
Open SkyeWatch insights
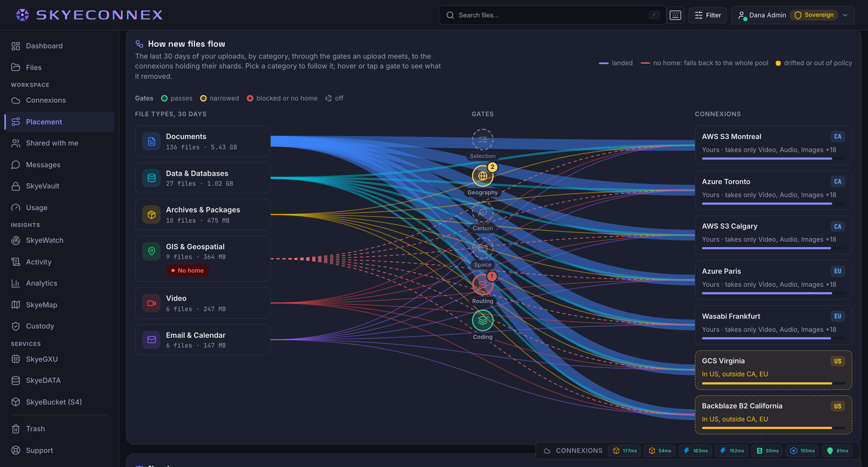click(59, 240)
